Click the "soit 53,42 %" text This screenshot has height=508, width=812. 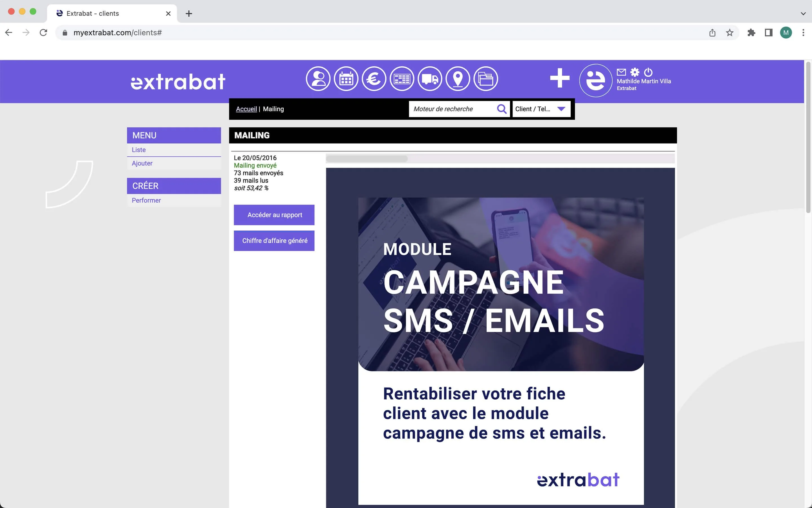[x=251, y=188]
